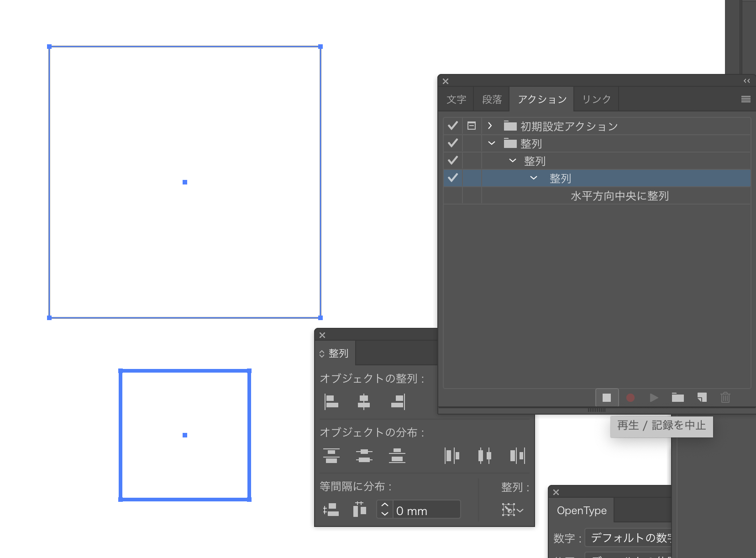Select the 水平方向中央に整列 action step
This screenshot has height=558, width=756.
click(x=619, y=196)
